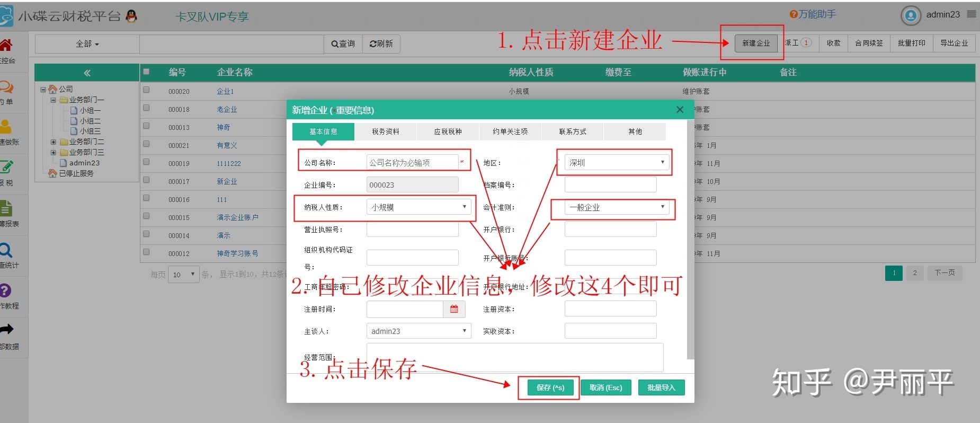Click the 下一页 next page button
Viewport: 980px width, 423px height.
pyautogui.click(x=945, y=273)
